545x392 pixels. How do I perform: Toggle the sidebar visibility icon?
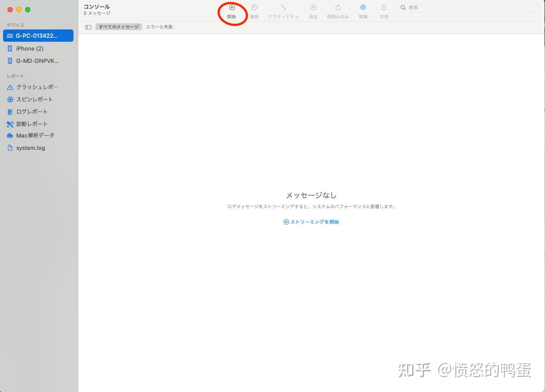[x=88, y=27]
